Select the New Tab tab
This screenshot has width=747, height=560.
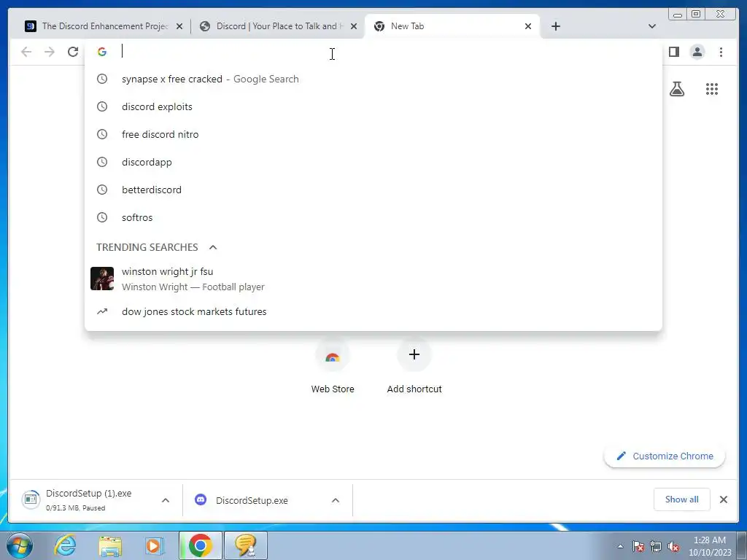click(452, 26)
